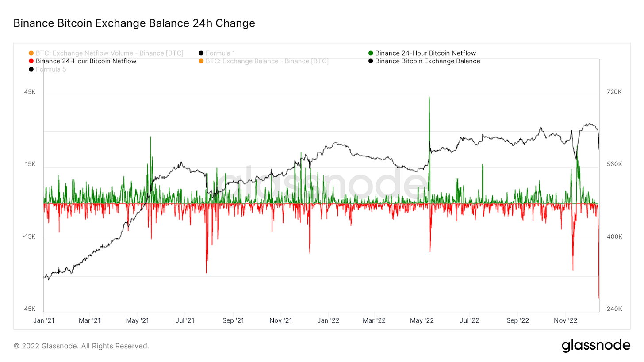Select the deepest red outflow spike at chart end
This screenshot has width=644, height=362.
point(598,251)
